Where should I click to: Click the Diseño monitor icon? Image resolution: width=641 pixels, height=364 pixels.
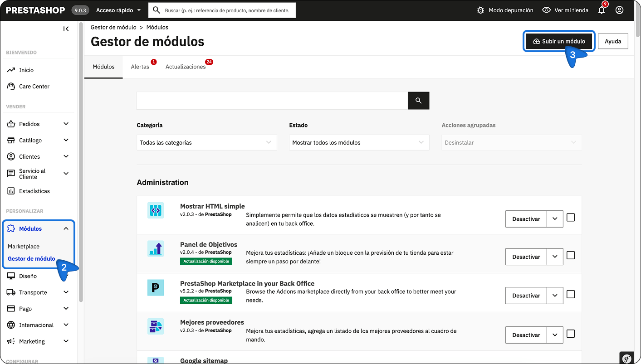[11, 276]
